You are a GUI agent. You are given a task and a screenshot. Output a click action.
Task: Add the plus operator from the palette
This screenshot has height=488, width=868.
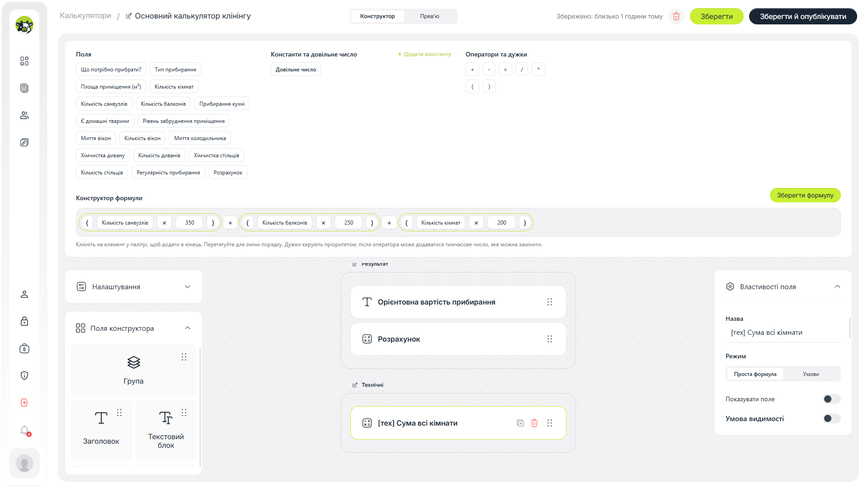[x=472, y=70]
